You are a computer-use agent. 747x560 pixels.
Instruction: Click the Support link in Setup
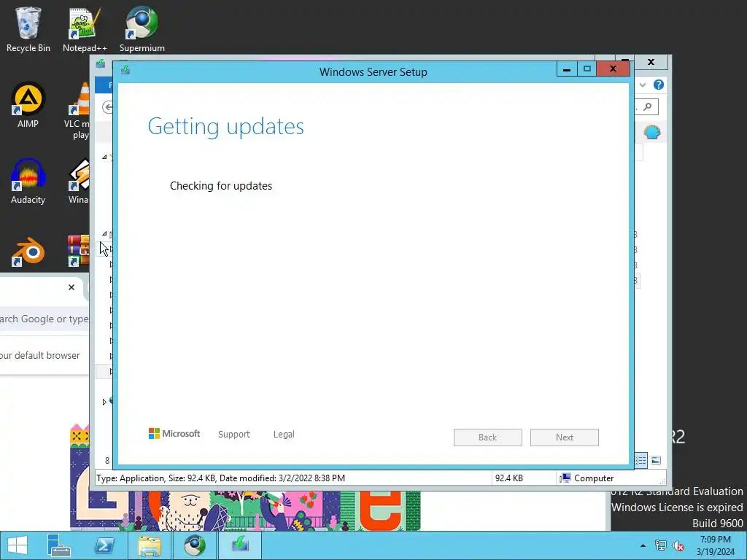[234, 435]
